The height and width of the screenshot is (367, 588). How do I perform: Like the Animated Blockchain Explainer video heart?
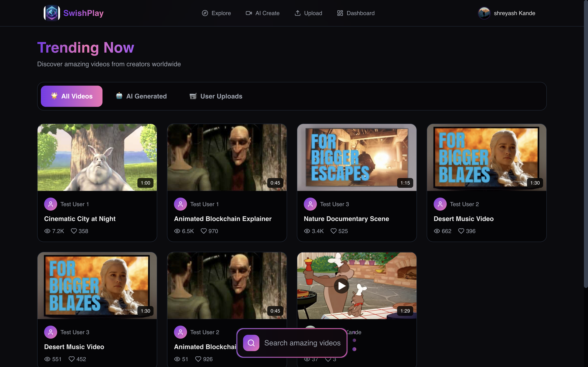click(204, 231)
